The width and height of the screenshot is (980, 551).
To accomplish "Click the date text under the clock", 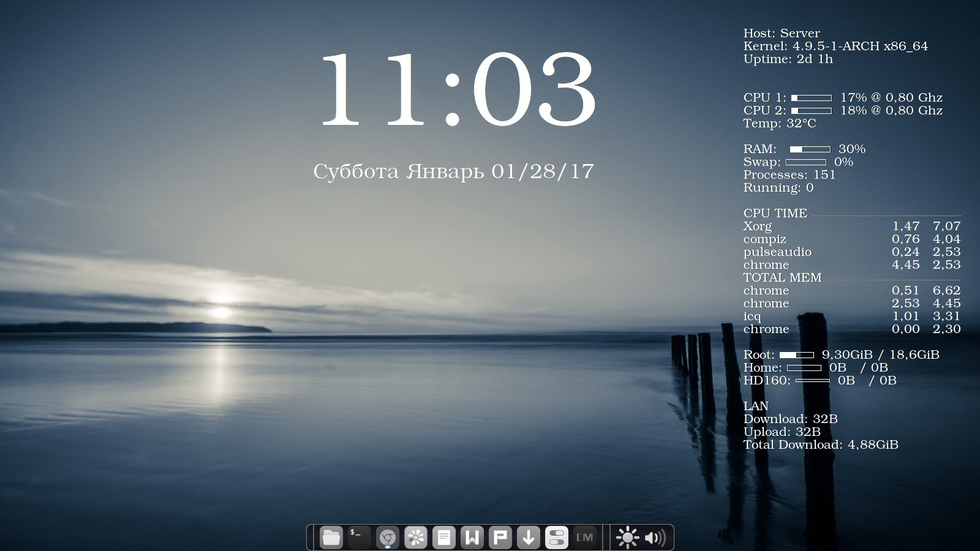I will [x=453, y=171].
